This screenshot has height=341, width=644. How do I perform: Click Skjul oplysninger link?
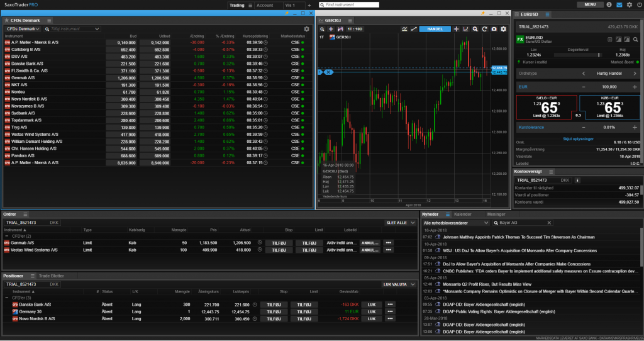click(578, 139)
